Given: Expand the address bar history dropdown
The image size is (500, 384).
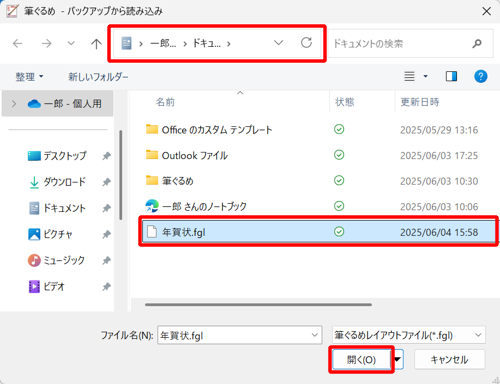Looking at the screenshot, I should pyautogui.click(x=278, y=43).
